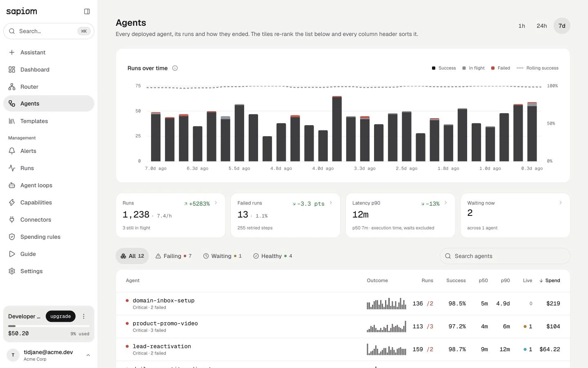Viewport: 588px width, 368px height.
Task: Collapse the sidebar panel icon
Action: coord(87,11)
